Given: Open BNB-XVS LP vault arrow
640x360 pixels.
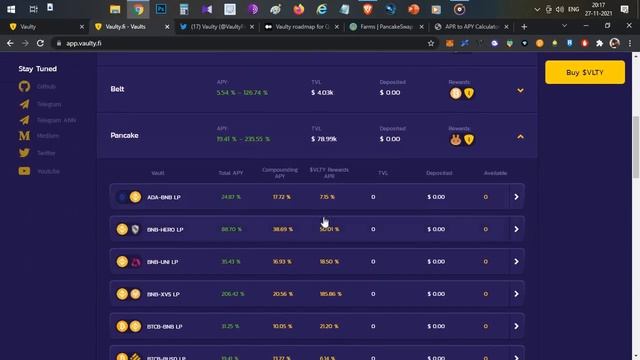Looking at the screenshot, I should coord(516,294).
